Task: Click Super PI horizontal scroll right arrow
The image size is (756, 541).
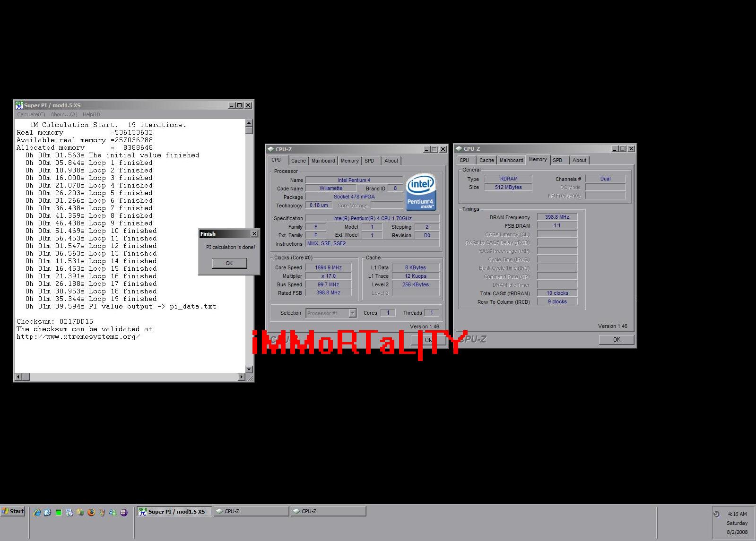Action: pyautogui.click(x=242, y=377)
